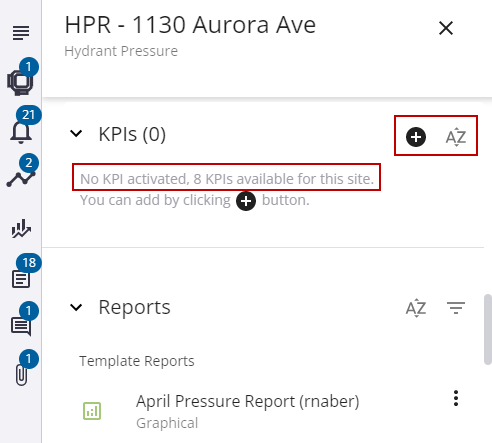Collapse the KPIs (0) section chevron
The width and height of the screenshot is (492, 443).
(76, 134)
